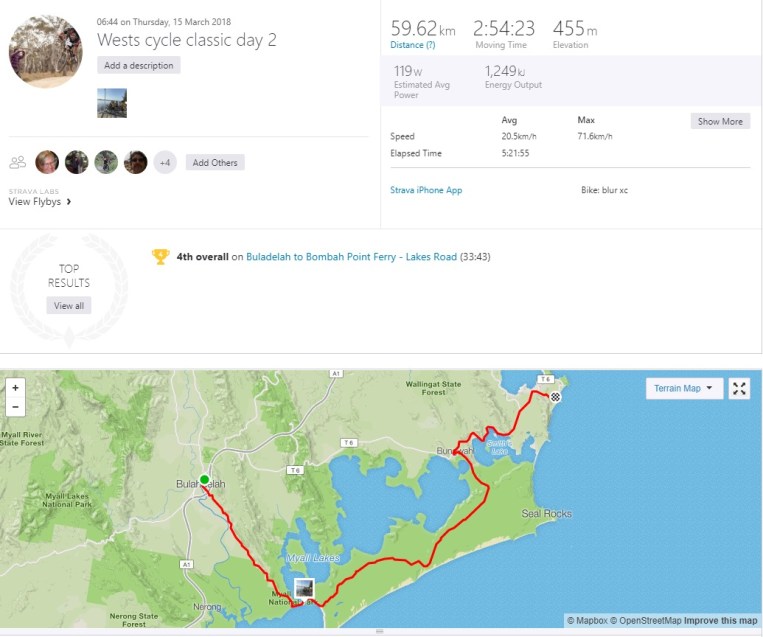Expand stats with Show More

click(x=720, y=121)
